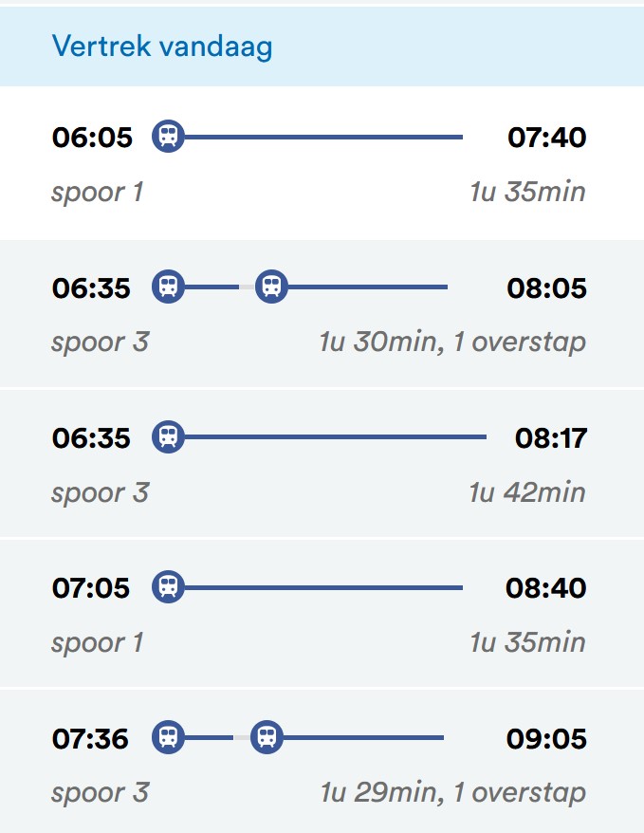Viewport: 644px width, 833px height.
Task: Click first train icon of 06:35 transfer trip
Action: point(168,286)
